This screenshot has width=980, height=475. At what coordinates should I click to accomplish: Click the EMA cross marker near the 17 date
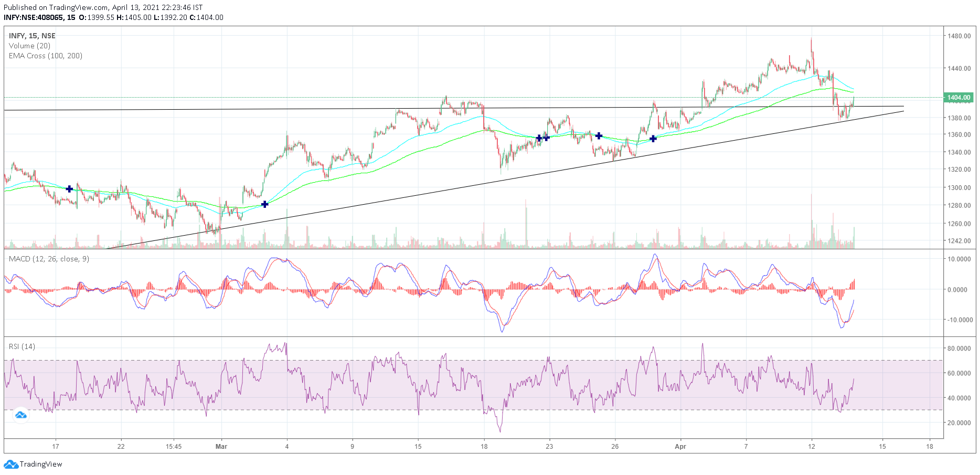69,189
